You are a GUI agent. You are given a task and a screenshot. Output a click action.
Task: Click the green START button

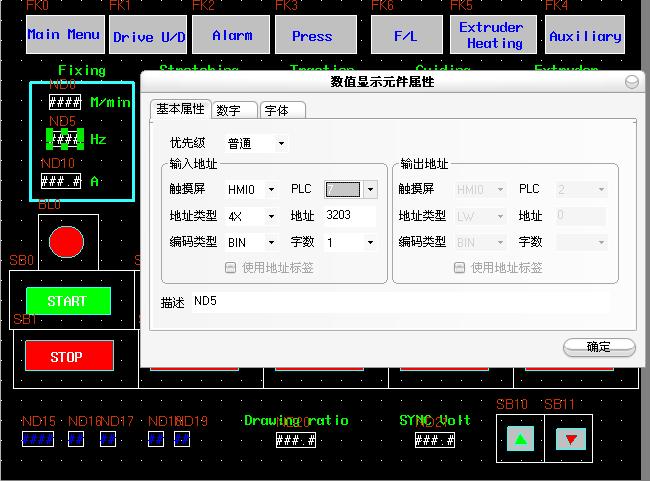point(67,300)
